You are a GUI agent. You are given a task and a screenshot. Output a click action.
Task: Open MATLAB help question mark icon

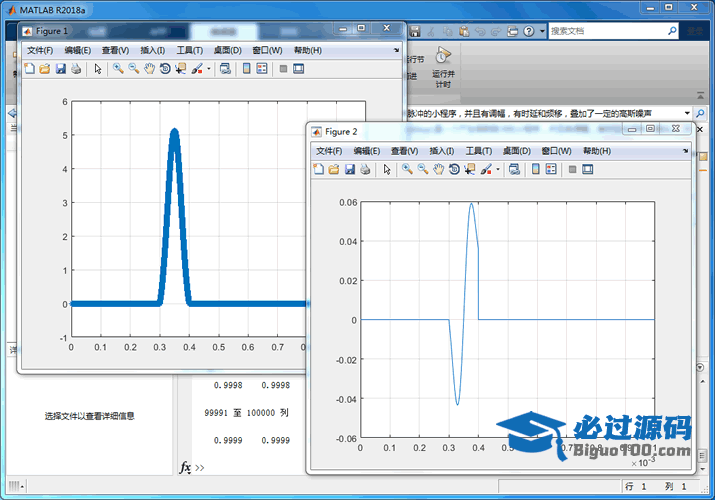tap(528, 31)
